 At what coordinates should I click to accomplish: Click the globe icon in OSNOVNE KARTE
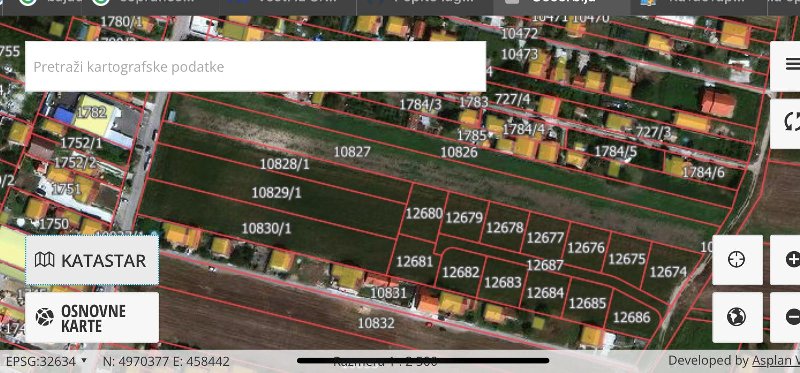pos(44,317)
